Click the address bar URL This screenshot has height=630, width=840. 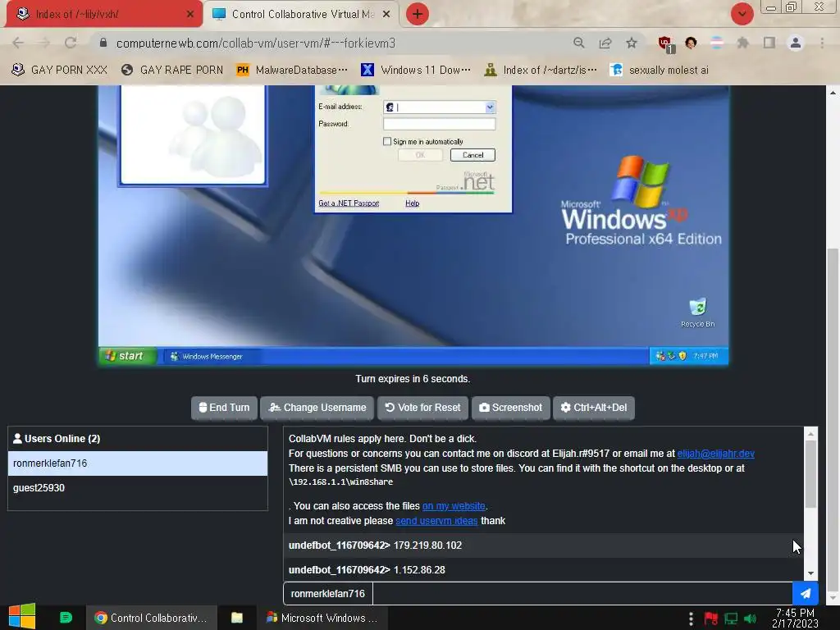256,43
